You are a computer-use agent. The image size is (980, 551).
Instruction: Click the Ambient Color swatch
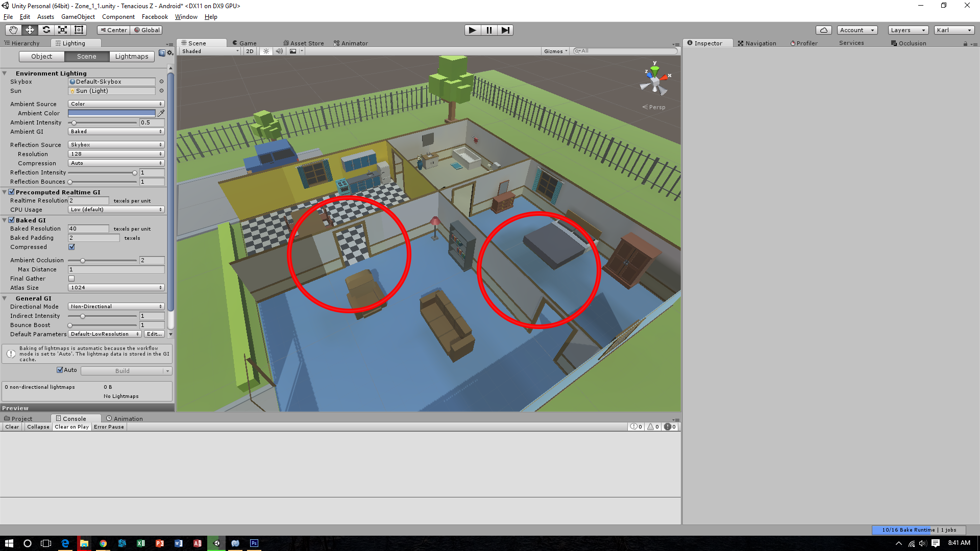pyautogui.click(x=111, y=113)
